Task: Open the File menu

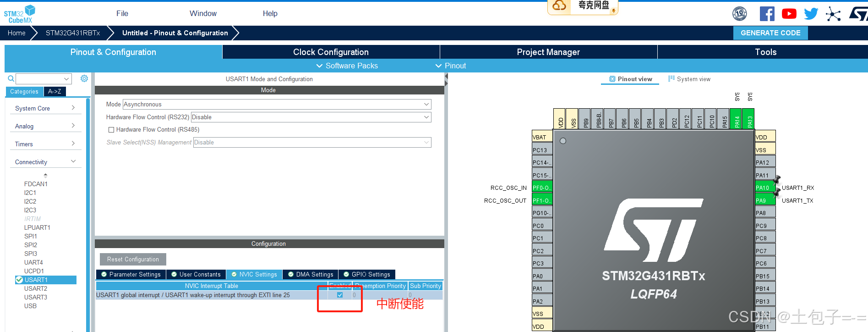Action: (122, 13)
